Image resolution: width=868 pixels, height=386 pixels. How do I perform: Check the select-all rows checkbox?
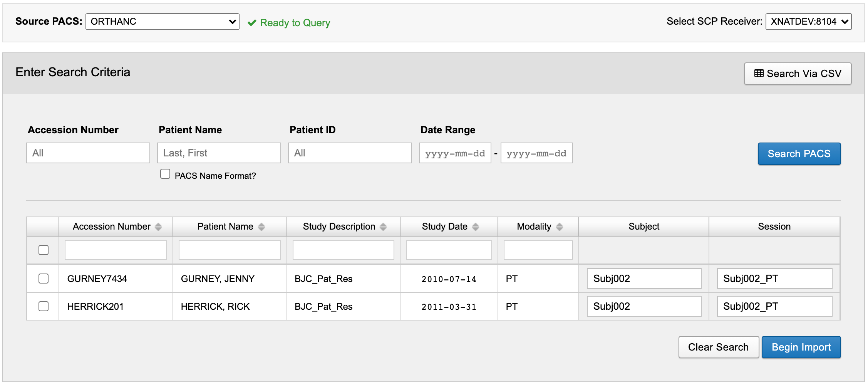(44, 250)
